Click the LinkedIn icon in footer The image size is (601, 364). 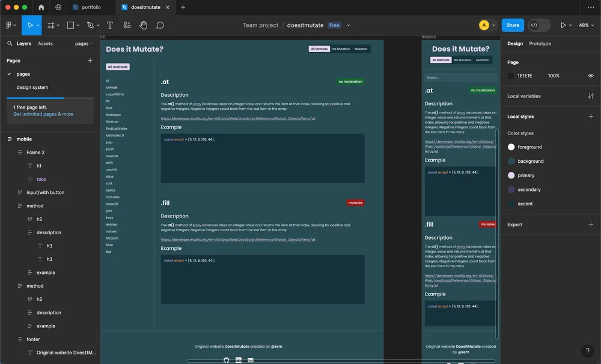[x=239, y=360]
